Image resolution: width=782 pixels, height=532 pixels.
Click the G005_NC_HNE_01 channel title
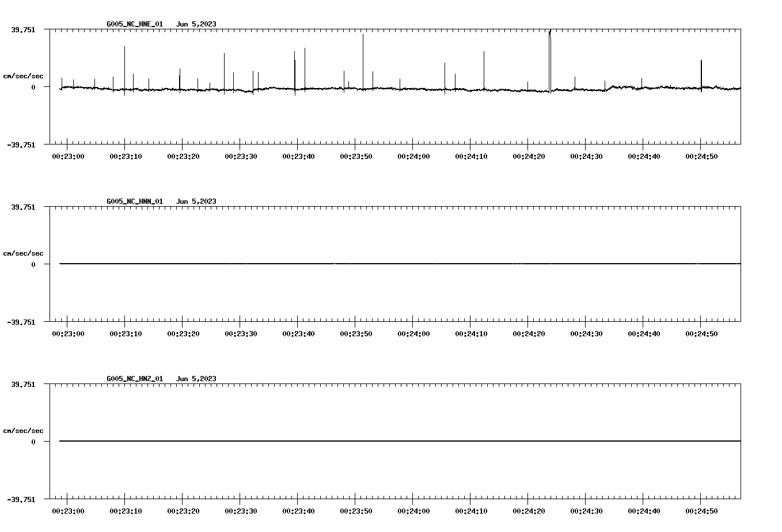(x=134, y=24)
